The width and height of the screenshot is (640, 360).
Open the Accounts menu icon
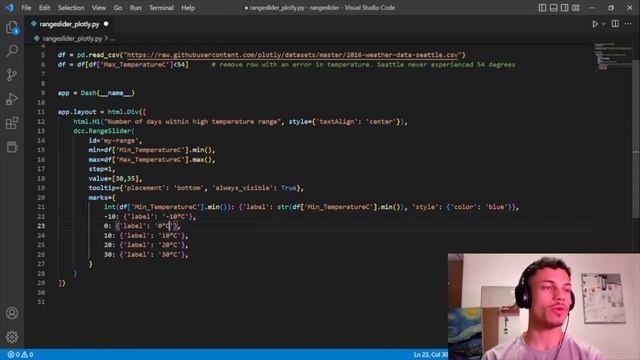pyautogui.click(x=12, y=313)
